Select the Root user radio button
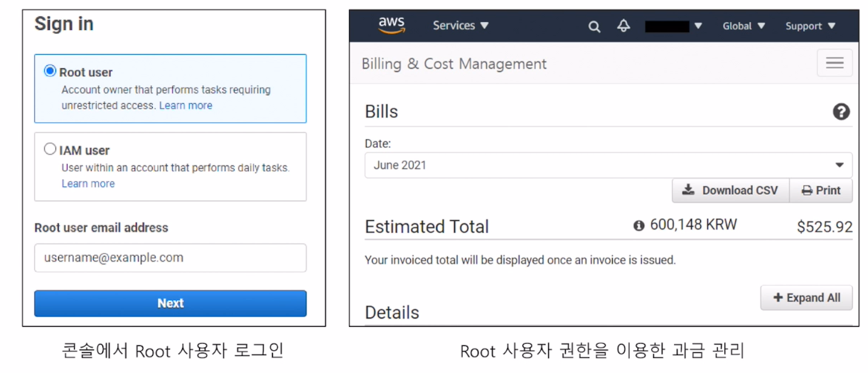This screenshot has height=373, width=868. click(50, 71)
